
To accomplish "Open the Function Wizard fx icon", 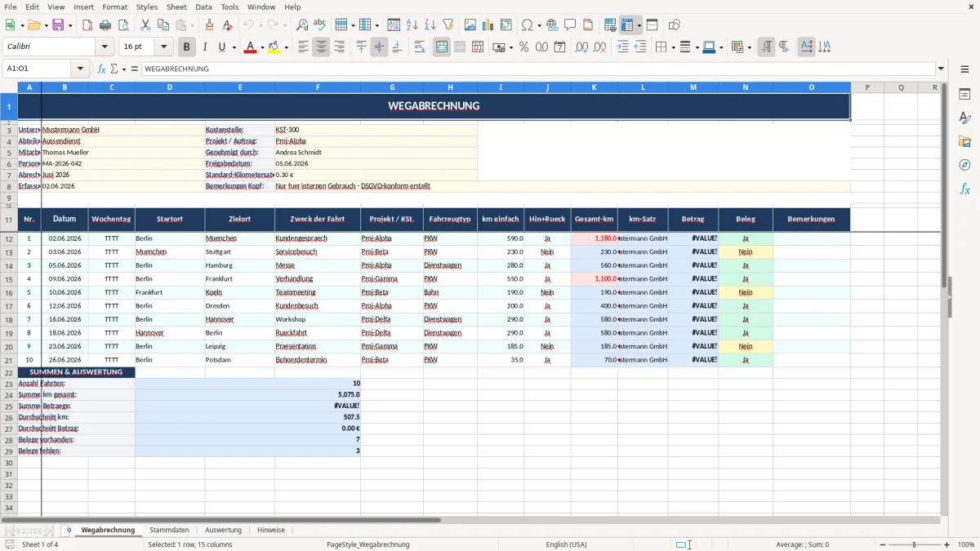I will [x=102, y=69].
